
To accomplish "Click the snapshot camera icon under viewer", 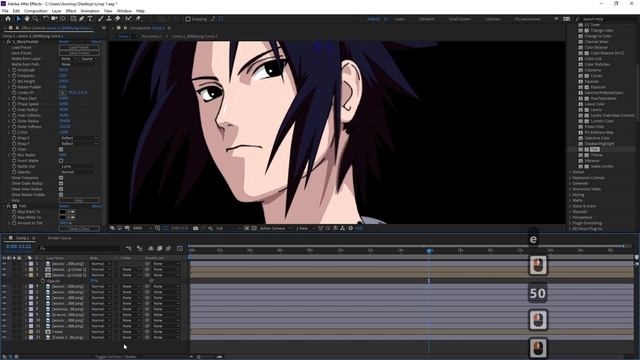I will pos(196,228).
